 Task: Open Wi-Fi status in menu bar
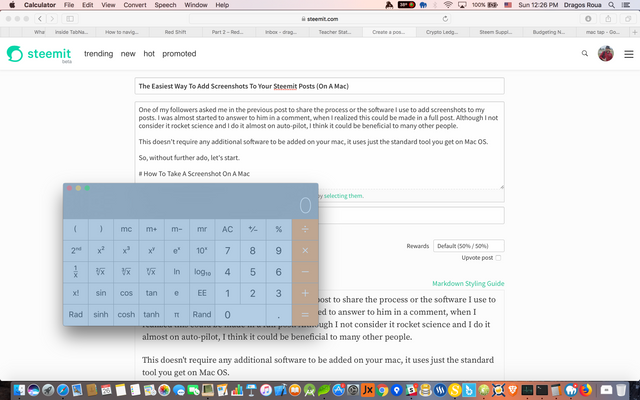448,5
